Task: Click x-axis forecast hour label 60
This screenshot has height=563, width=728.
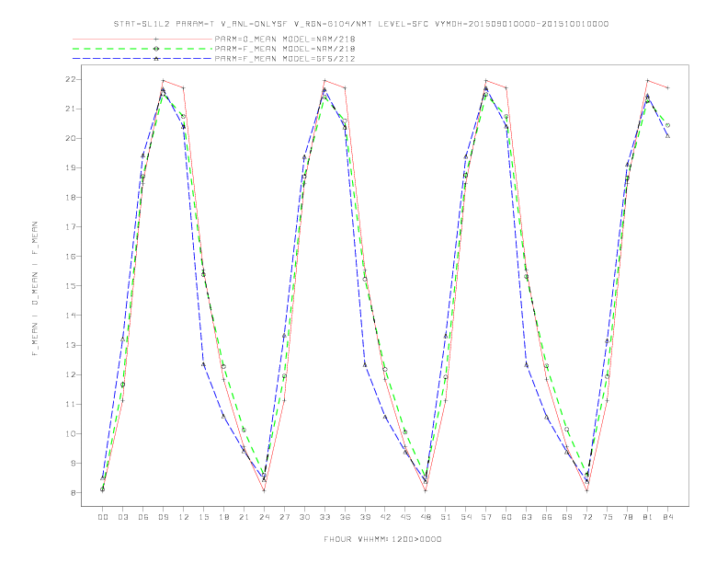Action: coord(506,517)
